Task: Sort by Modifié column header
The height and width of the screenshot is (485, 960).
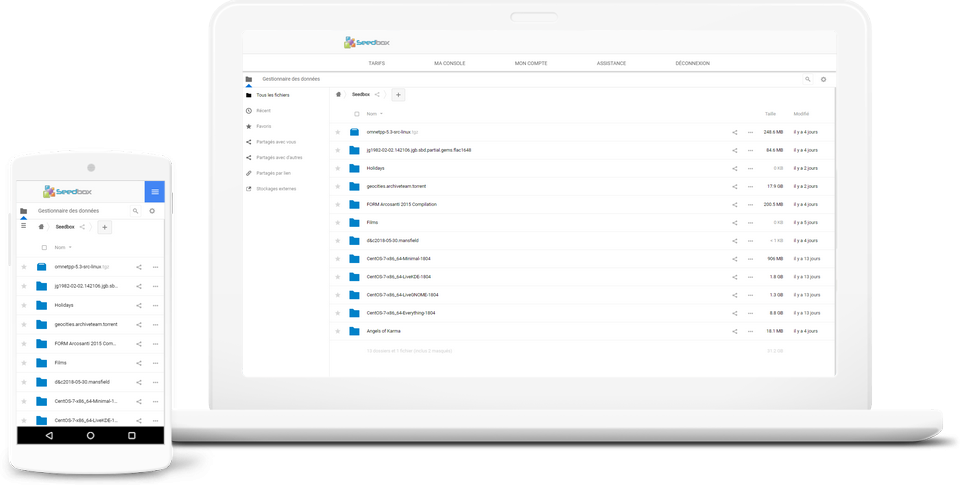Action: click(801, 114)
